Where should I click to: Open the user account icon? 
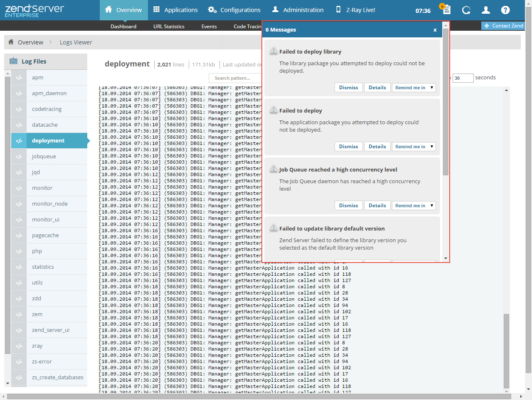pos(486,10)
